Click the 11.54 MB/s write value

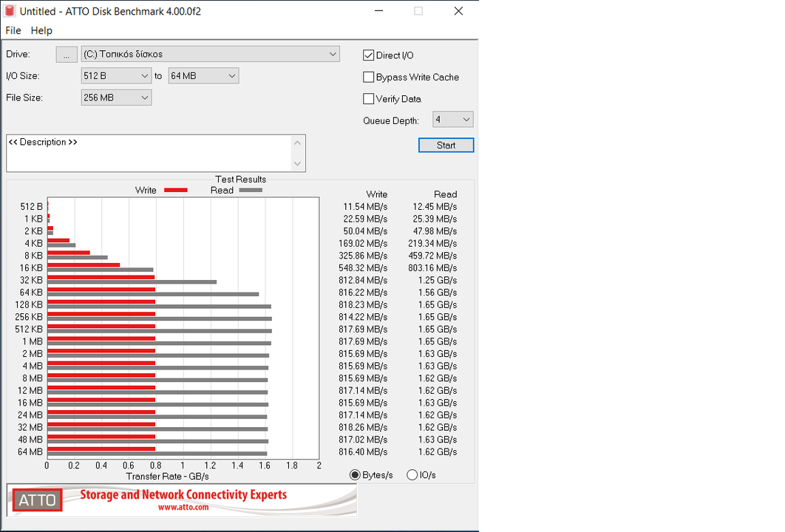point(365,207)
